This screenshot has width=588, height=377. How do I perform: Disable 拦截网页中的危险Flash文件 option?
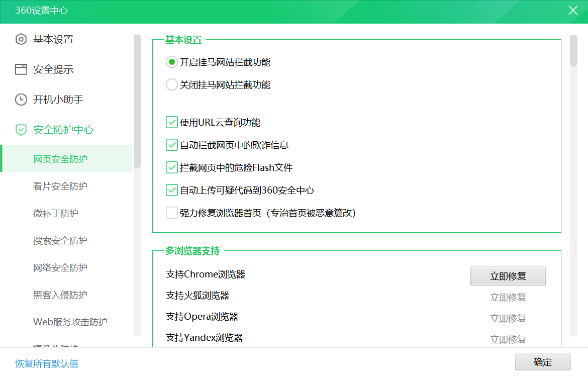coord(172,167)
